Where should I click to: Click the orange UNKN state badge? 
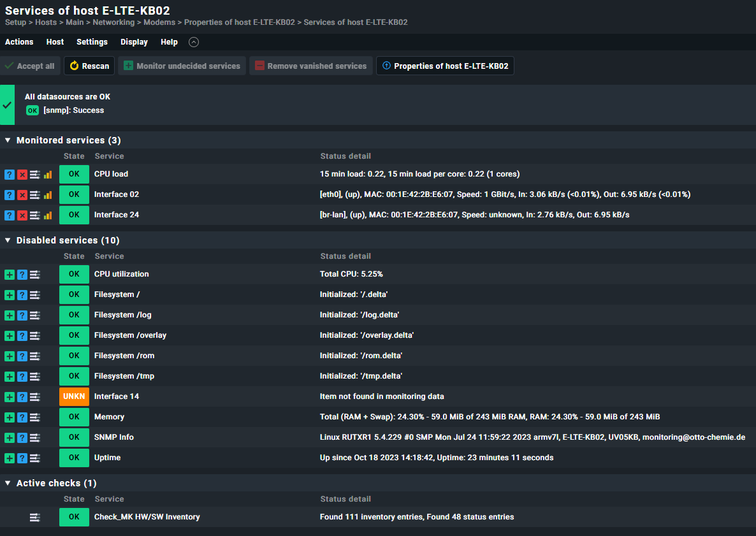point(74,396)
